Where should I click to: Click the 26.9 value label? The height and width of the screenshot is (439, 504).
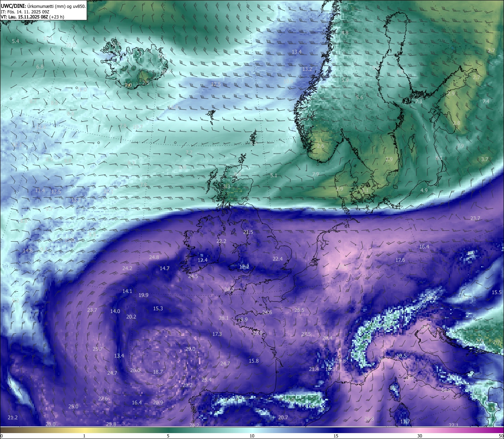pos(158,403)
